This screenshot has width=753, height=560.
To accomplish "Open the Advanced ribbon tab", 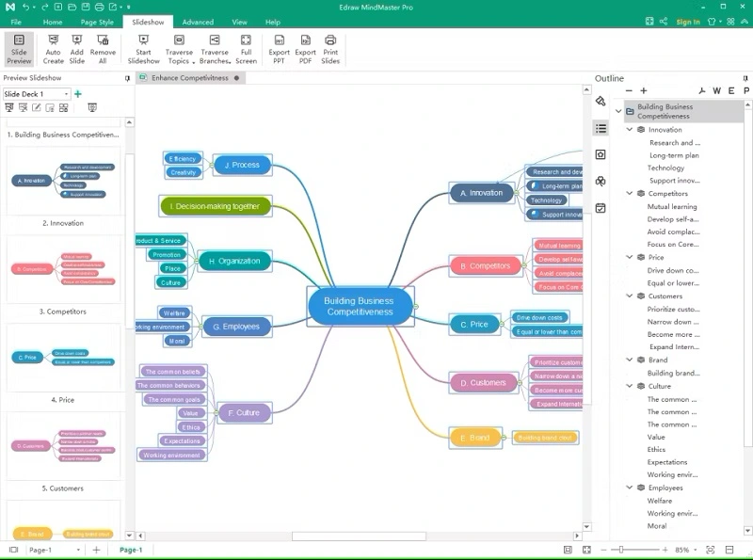I will coord(198,22).
